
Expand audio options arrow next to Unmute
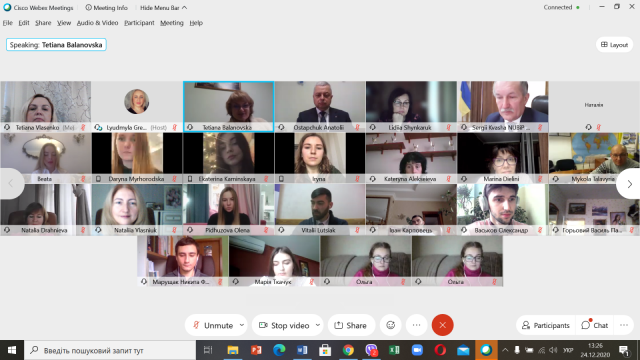[x=242, y=325]
